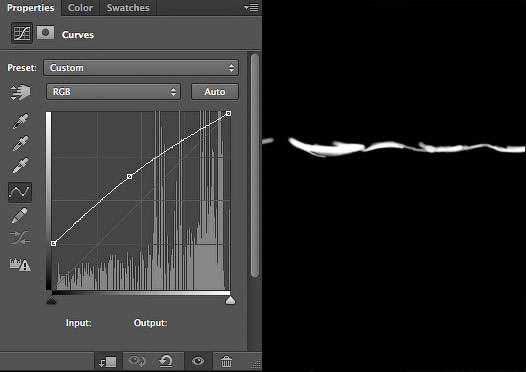Switch to the Color tab
The width and height of the screenshot is (526, 372).
(80, 8)
